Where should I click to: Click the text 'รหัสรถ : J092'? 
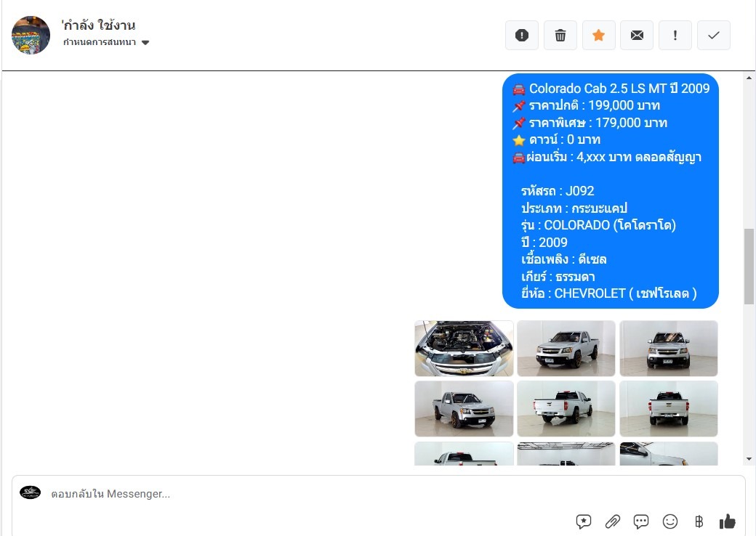[558, 191]
